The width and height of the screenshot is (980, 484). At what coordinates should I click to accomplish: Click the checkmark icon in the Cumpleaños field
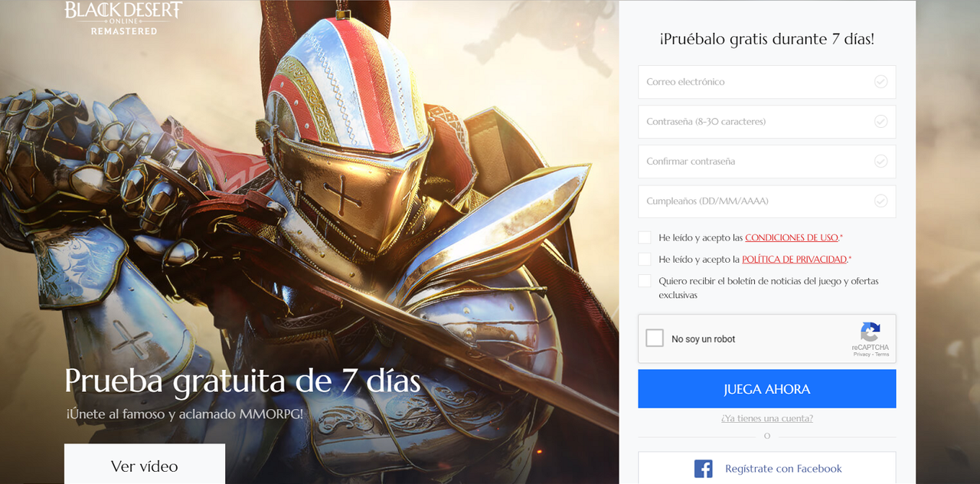click(880, 201)
